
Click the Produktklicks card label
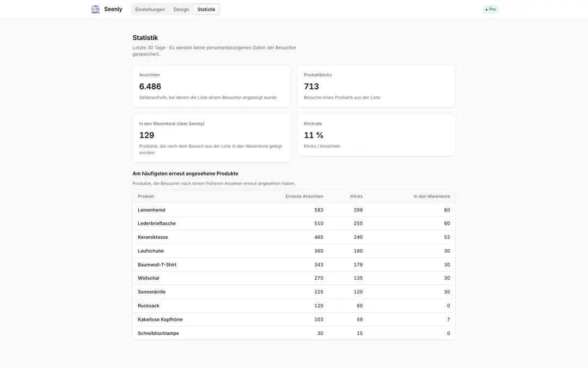pyautogui.click(x=317, y=75)
